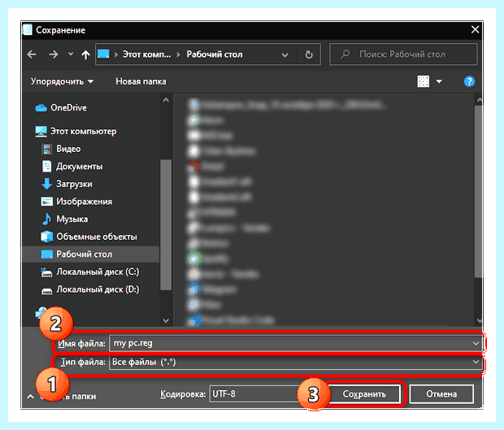Open 'Тип файла' dropdown showing Все файлы
The width and height of the screenshot is (504, 430).
point(295,363)
